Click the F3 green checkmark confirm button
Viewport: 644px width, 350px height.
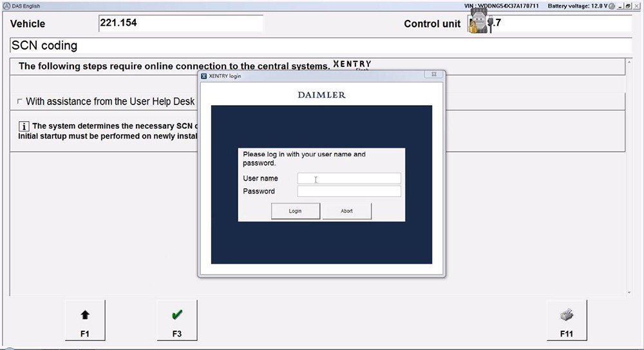coord(177,320)
